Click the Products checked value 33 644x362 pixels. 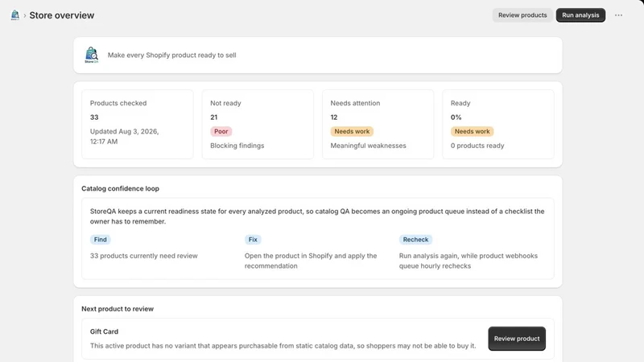[x=94, y=117]
